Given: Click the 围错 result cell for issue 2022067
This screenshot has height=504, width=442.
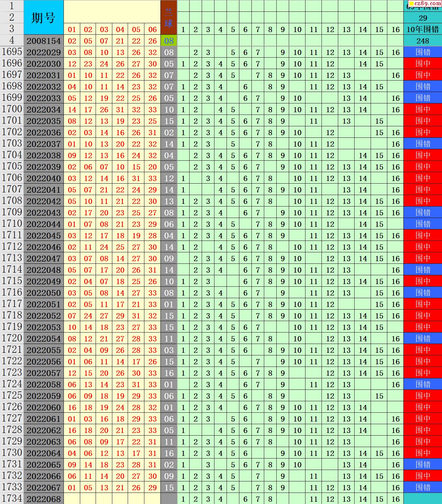Looking at the screenshot, I should [423, 488].
